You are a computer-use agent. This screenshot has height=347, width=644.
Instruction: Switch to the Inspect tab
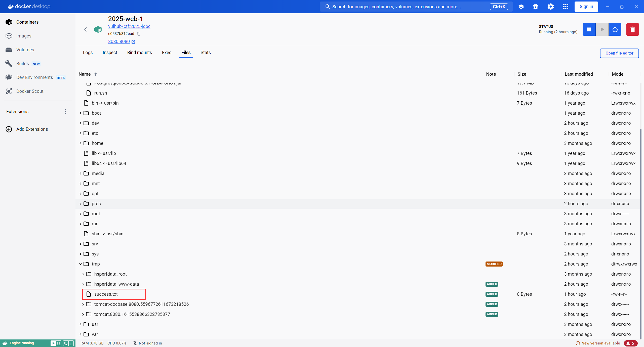click(x=110, y=53)
